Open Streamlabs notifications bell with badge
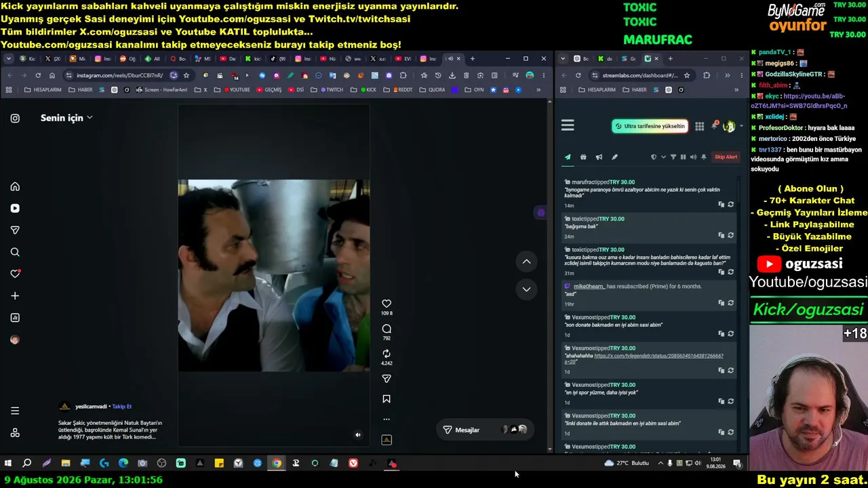 point(714,125)
